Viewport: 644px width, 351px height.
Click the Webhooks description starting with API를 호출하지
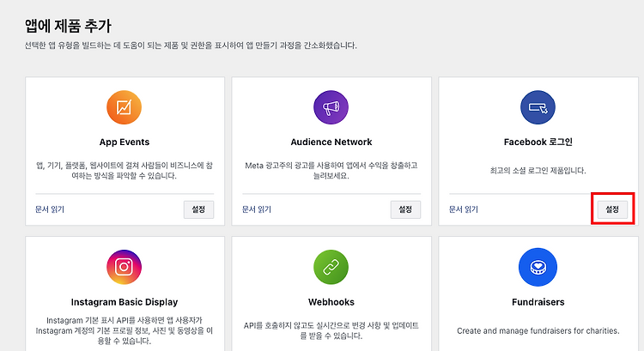(x=331, y=330)
